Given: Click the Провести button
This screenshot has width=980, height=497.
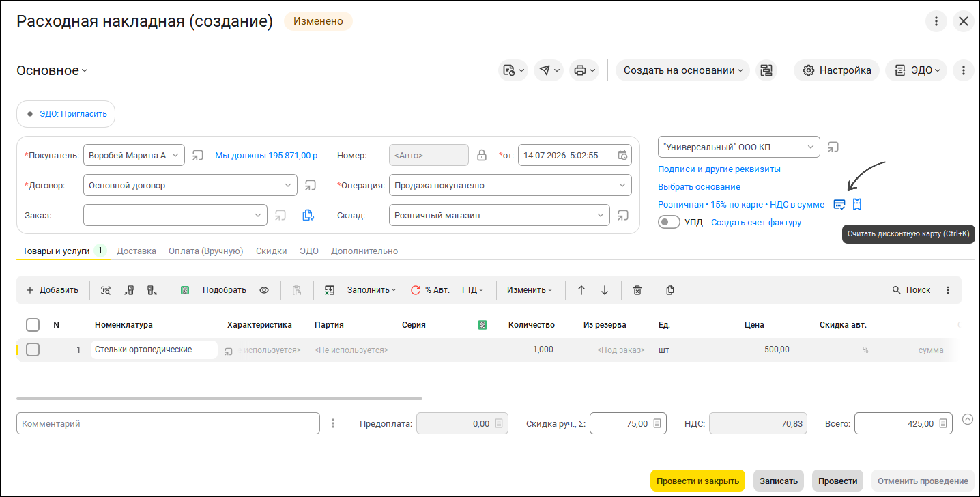Looking at the screenshot, I should 837,481.
